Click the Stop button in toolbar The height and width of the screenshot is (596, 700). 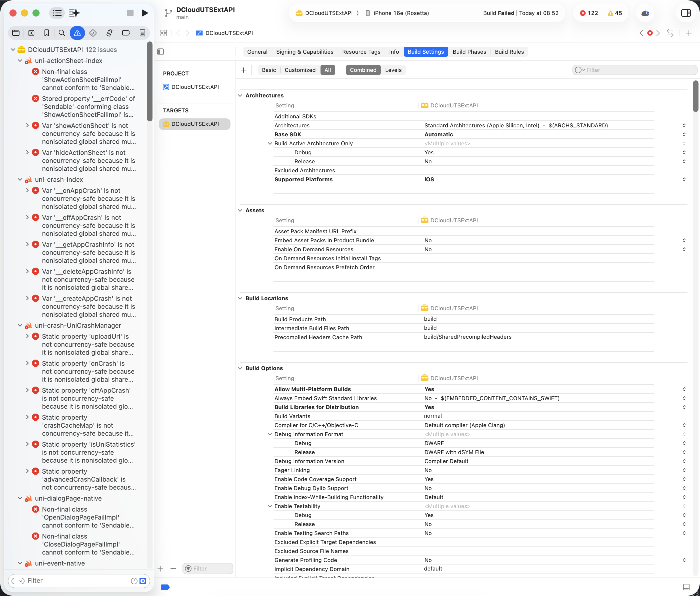click(x=130, y=13)
